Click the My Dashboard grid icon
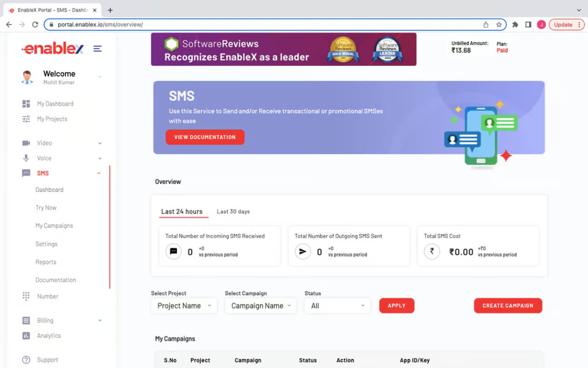Viewport: 588px width, 368px height. 26,104
